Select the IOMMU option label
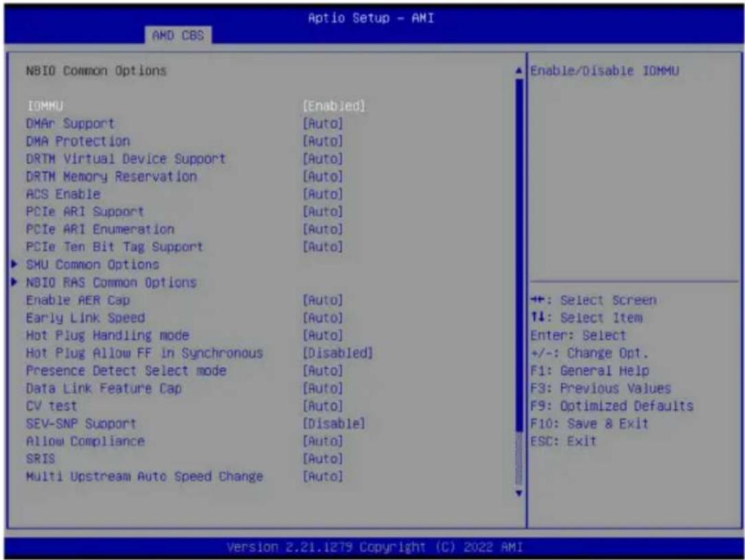Viewport: 745px width, 560px height. (45, 106)
